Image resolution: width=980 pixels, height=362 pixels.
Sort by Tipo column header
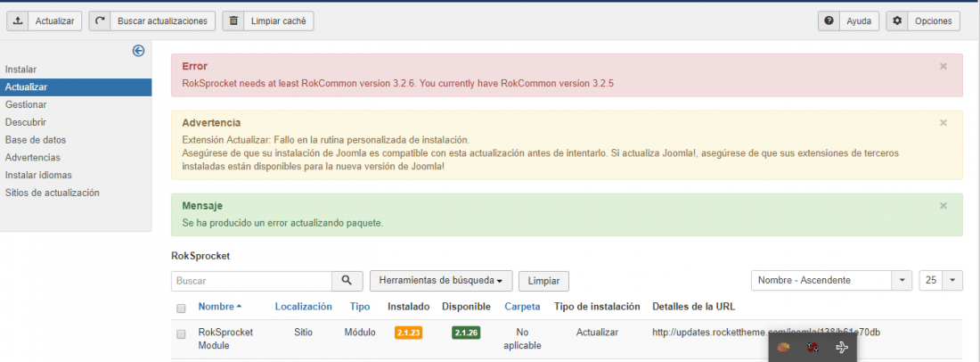[x=360, y=307]
